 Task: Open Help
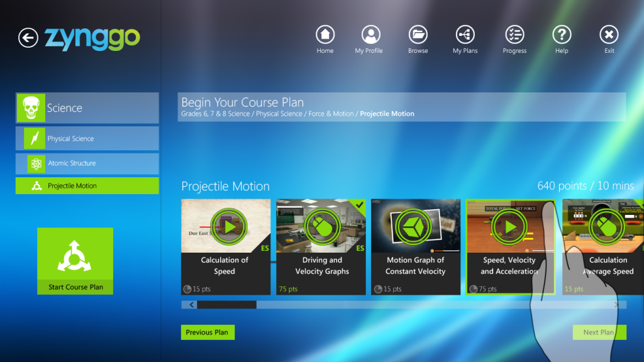(562, 40)
